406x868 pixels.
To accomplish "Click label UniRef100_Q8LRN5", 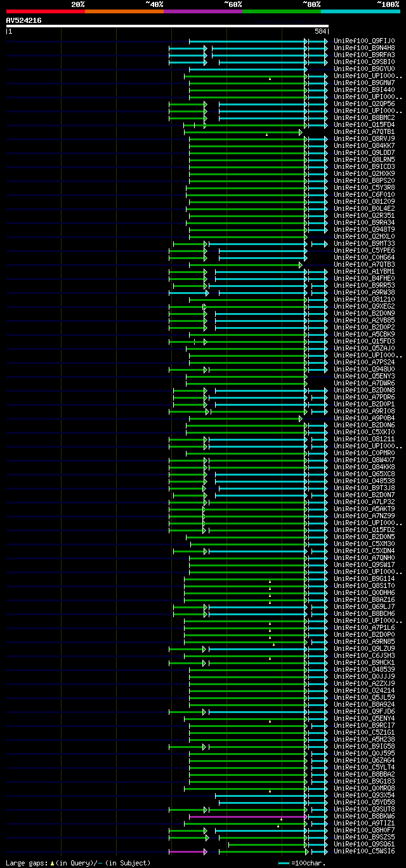I will click(363, 159).
